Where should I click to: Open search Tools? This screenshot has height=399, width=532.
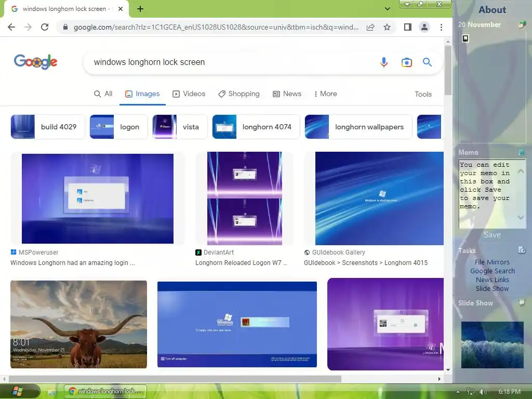pos(423,95)
